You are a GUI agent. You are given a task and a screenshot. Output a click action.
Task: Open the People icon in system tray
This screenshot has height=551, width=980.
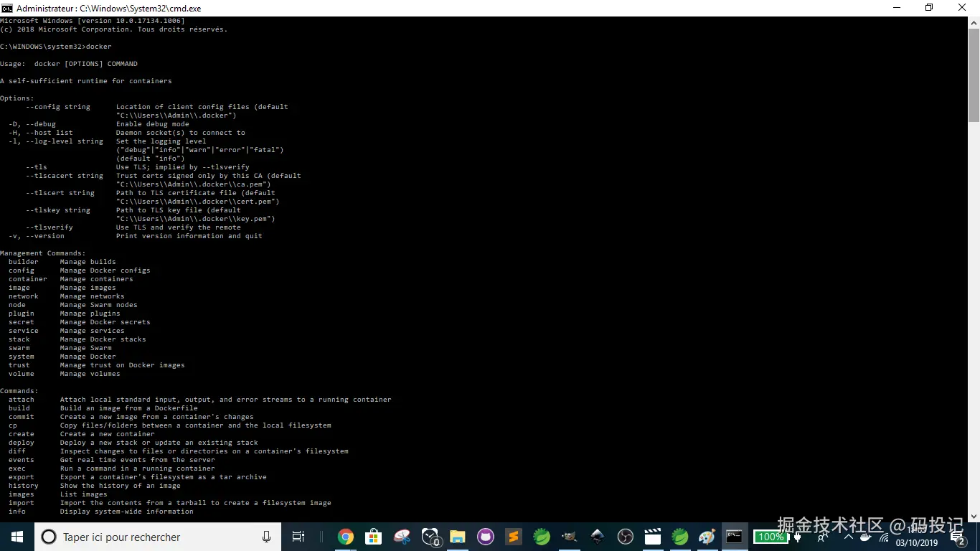pyautogui.click(x=822, y=538)
